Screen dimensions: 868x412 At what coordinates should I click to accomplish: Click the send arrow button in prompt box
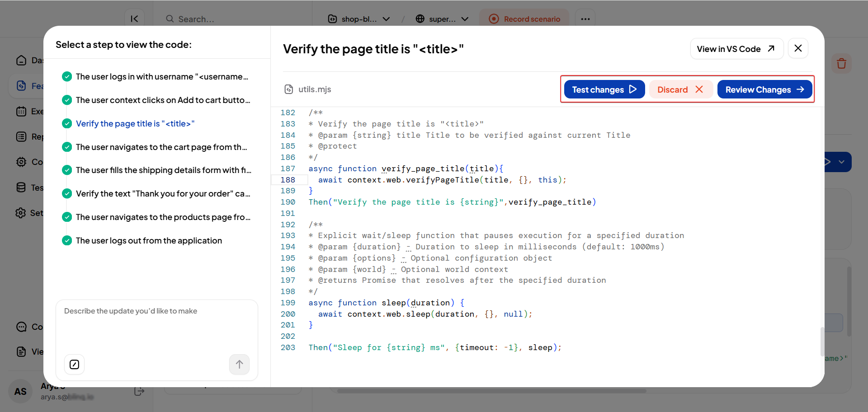coord(239,365)
